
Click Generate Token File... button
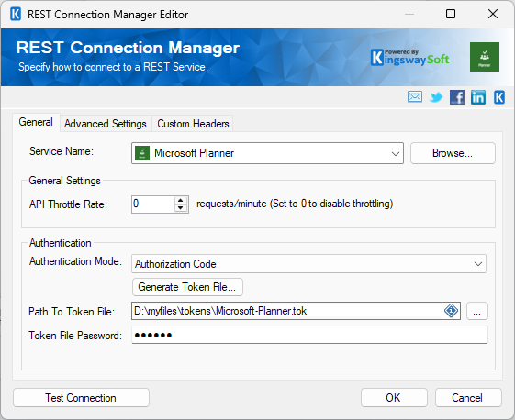pos(187,287)
